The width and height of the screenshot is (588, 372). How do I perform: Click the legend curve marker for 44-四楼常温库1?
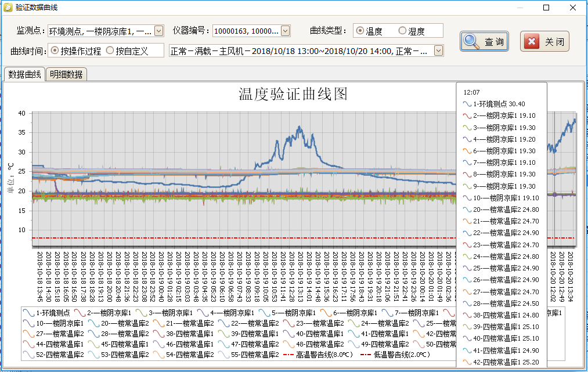pos(28,344)
